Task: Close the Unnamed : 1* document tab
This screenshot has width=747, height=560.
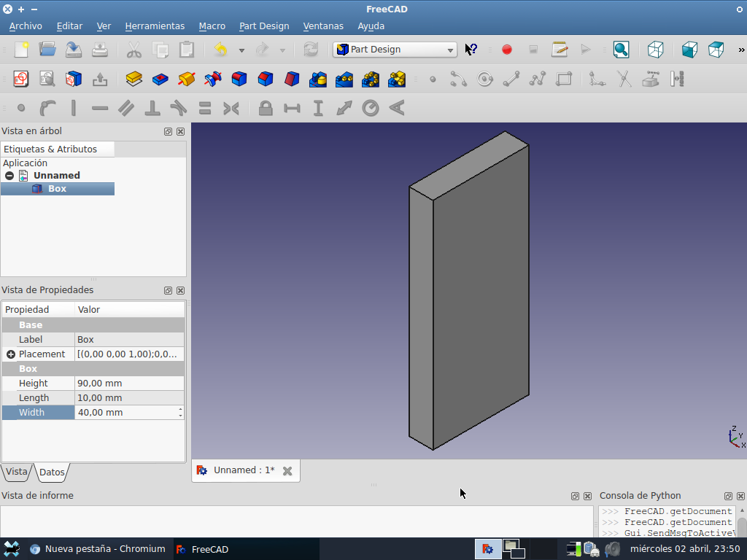Action: [x=287, y=471]
